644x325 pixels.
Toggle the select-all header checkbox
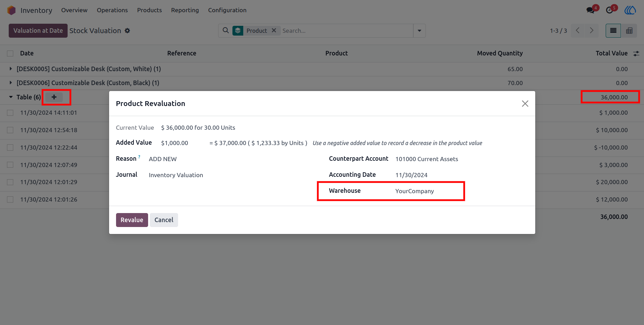click(10, 53)
